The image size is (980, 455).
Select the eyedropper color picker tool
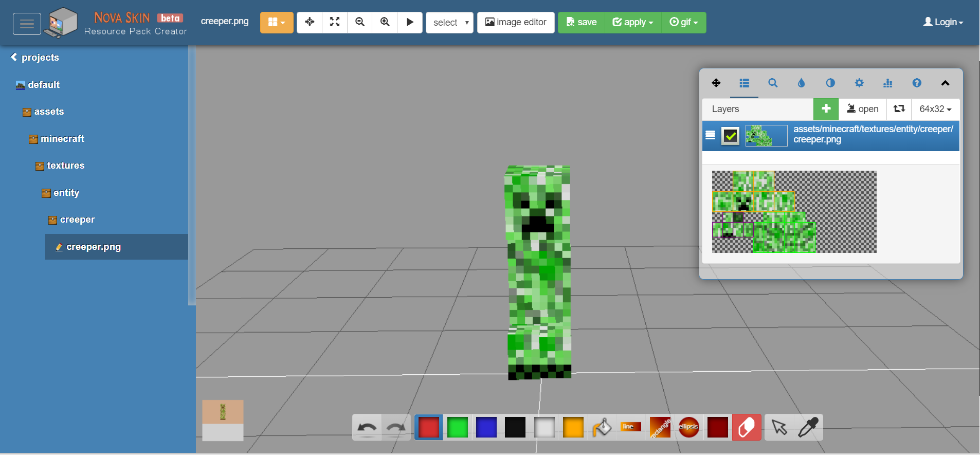point(808,427)
